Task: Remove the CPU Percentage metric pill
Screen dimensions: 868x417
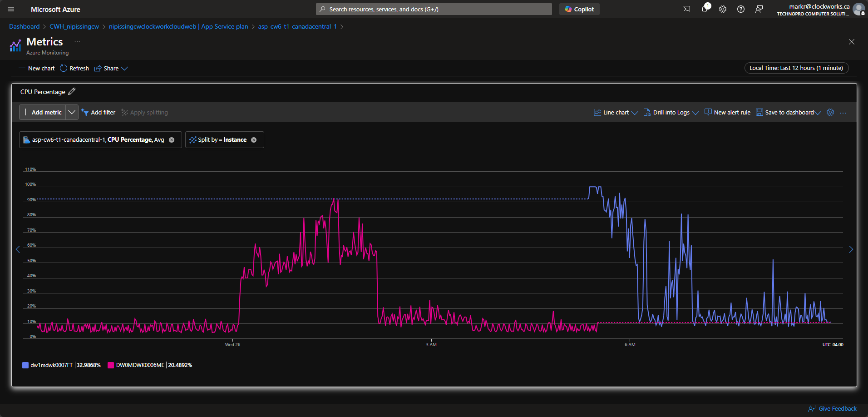Action: [x=172, y=140]
